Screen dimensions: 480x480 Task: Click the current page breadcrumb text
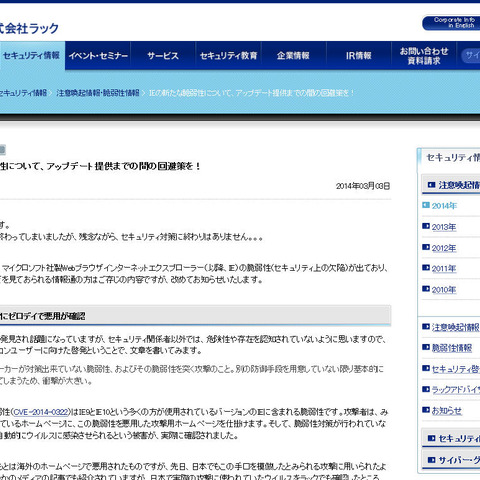click(252, 93)
